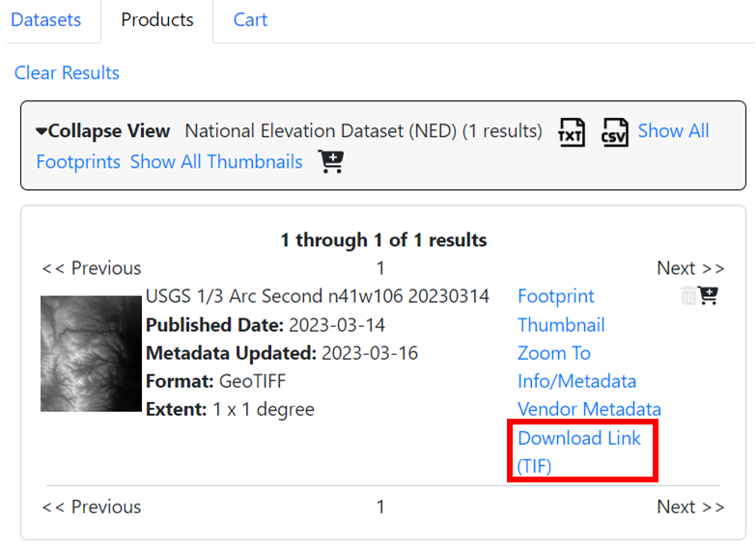The image size is (756, 548).
Task: Click the Clear Results link
Action: pos(67,73)
